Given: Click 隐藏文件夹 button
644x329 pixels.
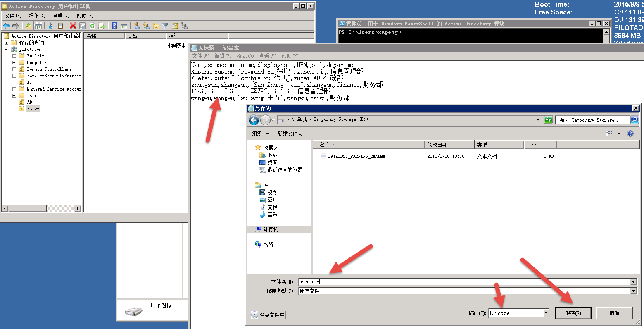Looking at the screenshot, I should coord(268,315).
